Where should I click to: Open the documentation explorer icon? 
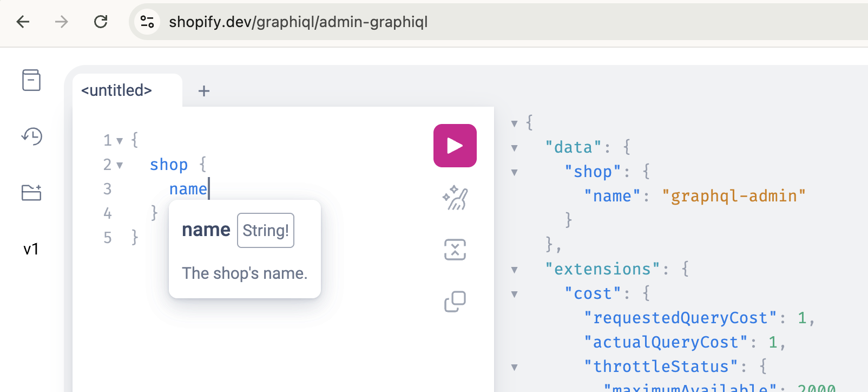click(31, 80)
